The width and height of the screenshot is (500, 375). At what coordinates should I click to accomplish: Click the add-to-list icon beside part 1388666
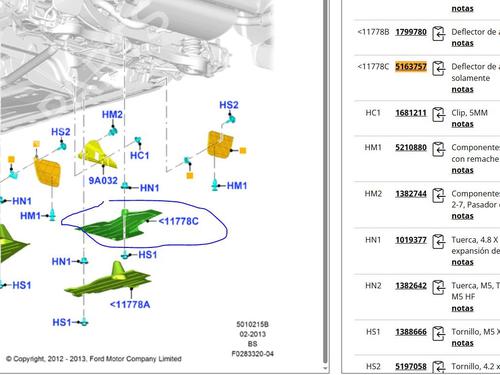(x=439, y=334)
